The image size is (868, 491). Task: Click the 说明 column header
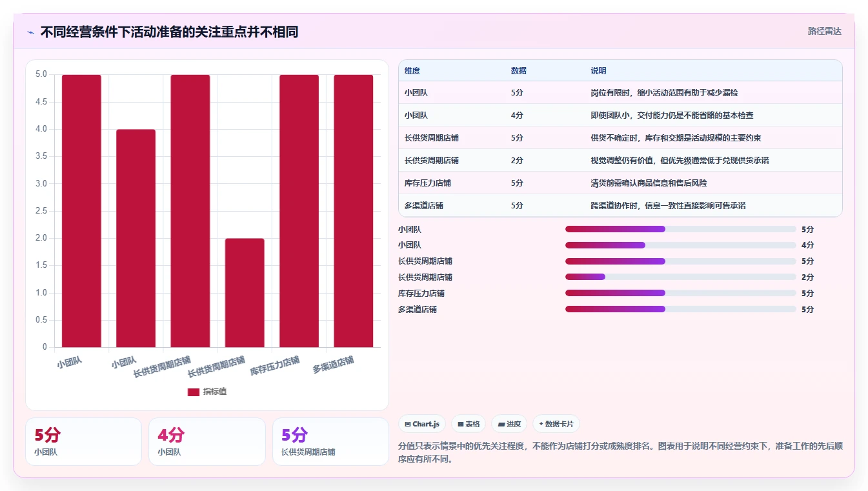click(598, 71)
